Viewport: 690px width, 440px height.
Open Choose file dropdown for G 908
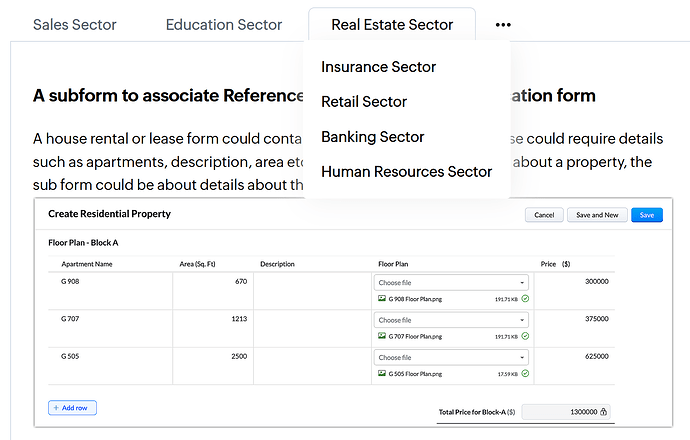pyautogui.click(x=451, y=283)
